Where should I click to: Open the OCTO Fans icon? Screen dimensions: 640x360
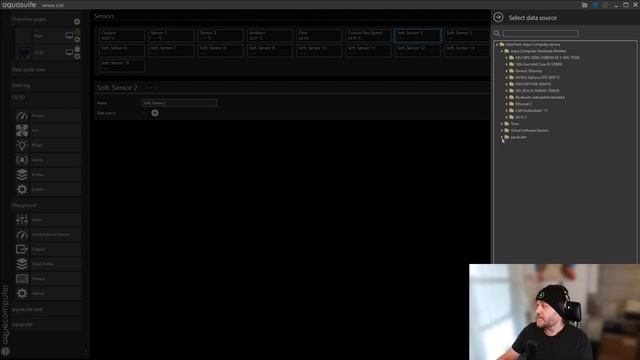(x=22, y=131)
